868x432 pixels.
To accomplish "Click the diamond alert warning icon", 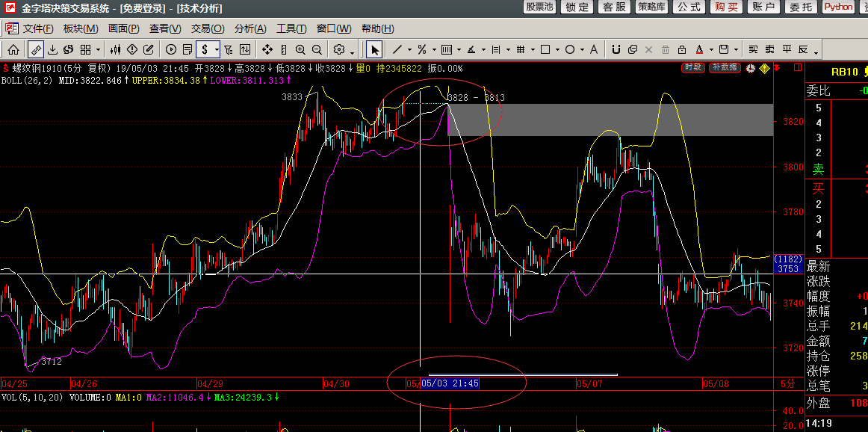I will (x=131, y=50).
